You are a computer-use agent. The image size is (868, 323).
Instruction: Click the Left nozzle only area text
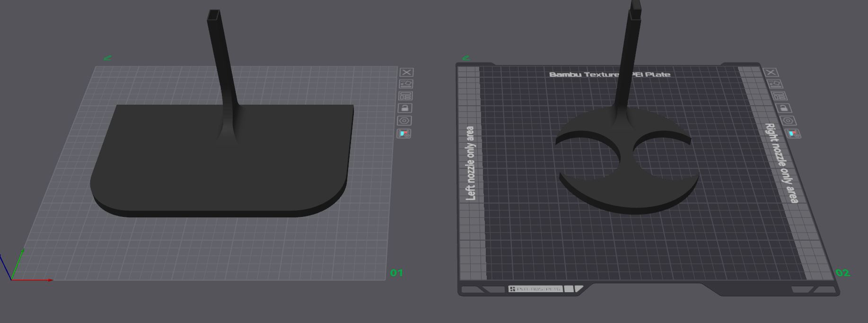(x=471, y=163)
